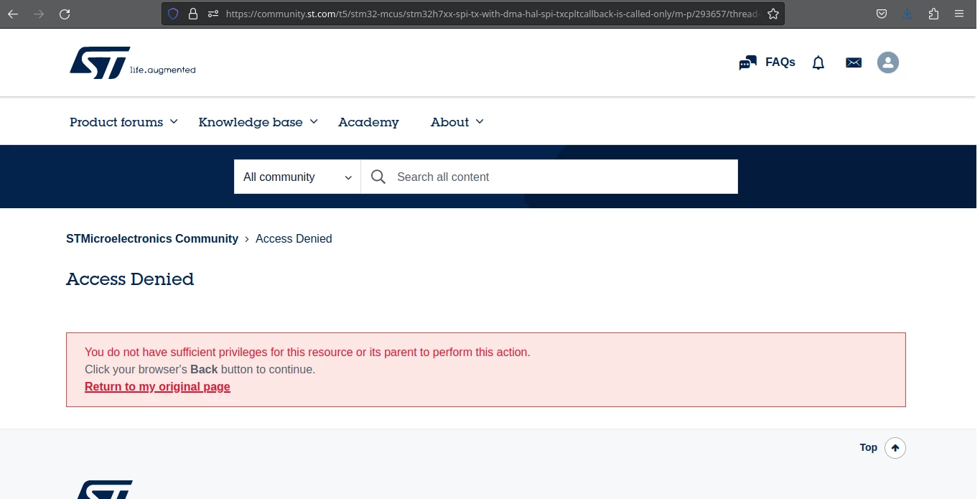The image size is (980, 499).
Task: Open the extensions puzzle icon
Action: (933, 14)
